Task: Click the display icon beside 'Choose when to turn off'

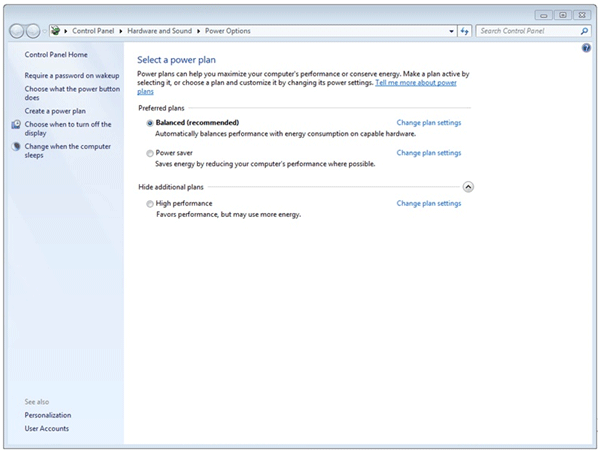Action: tap(16, 124)
